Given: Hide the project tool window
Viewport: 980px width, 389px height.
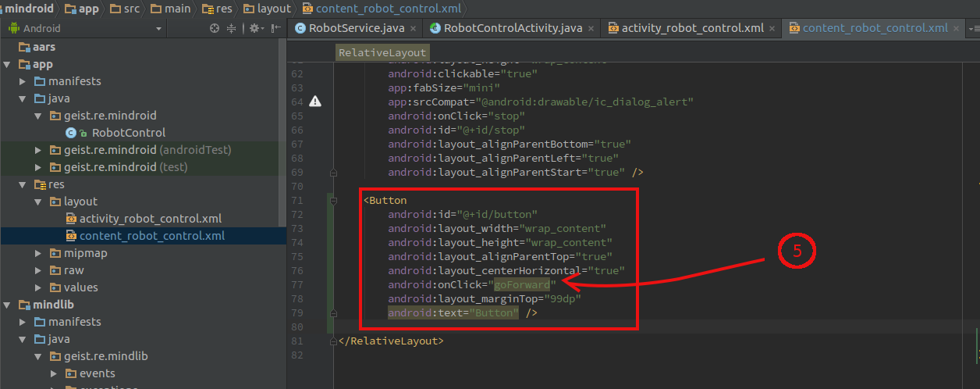Looking at the screenshot, I should [x=275, y=28].
